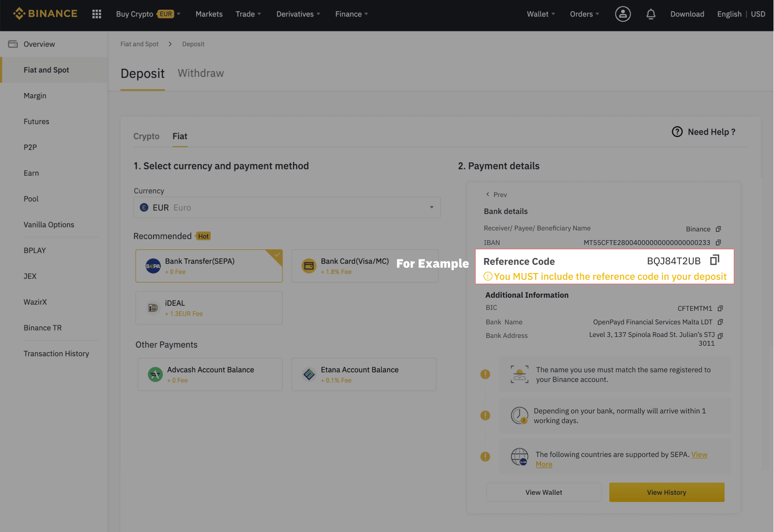Open the user profile icon
This screenshot has width=774, height=532.
[623, 14]
